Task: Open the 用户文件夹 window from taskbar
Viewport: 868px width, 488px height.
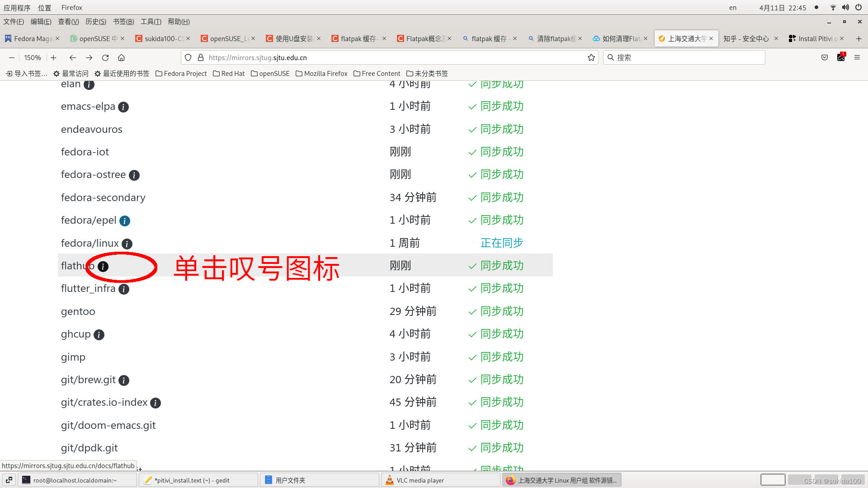Action: click(320, 480)
